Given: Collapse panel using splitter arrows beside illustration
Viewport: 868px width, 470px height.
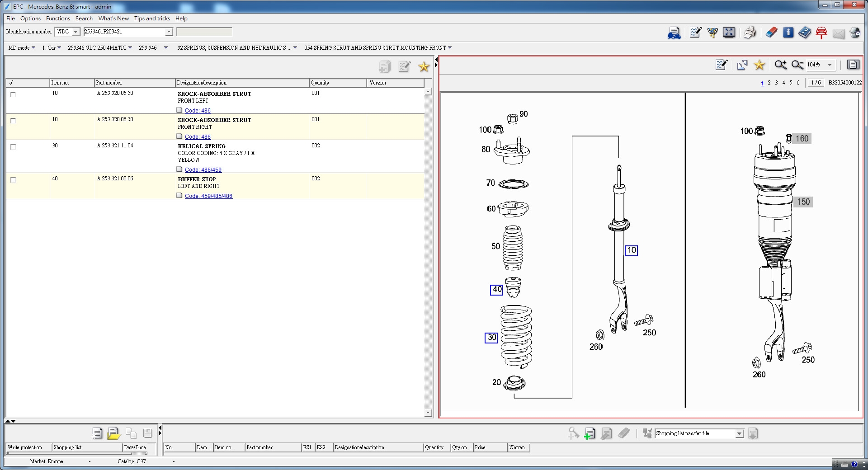Looking at the screenshot, I should click(x=436, y=62).
